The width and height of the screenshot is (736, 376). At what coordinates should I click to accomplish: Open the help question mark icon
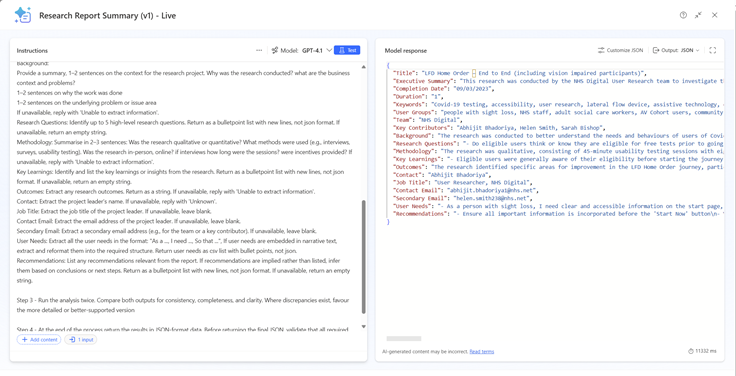point(683,15)
